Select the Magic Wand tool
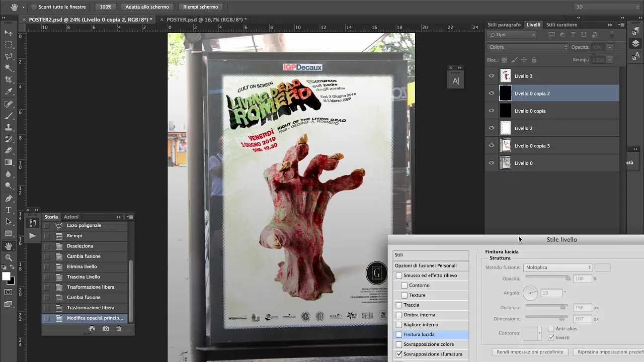This screenshot has height=362, width=644. click(x=9, y=68)
